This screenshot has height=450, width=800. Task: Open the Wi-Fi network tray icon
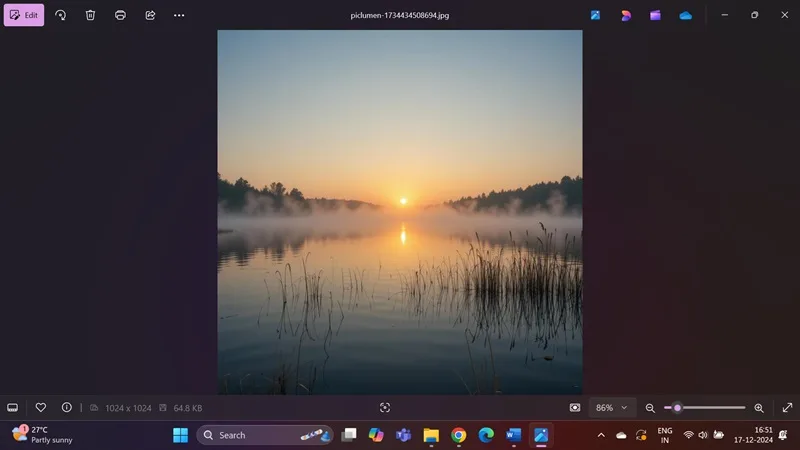[688, 435]
